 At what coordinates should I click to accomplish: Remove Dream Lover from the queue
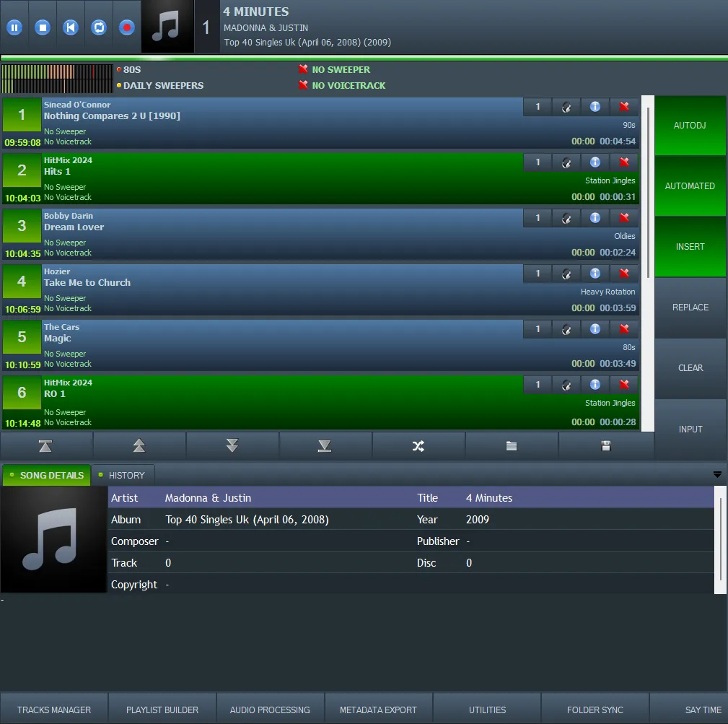tap(624, 218)
